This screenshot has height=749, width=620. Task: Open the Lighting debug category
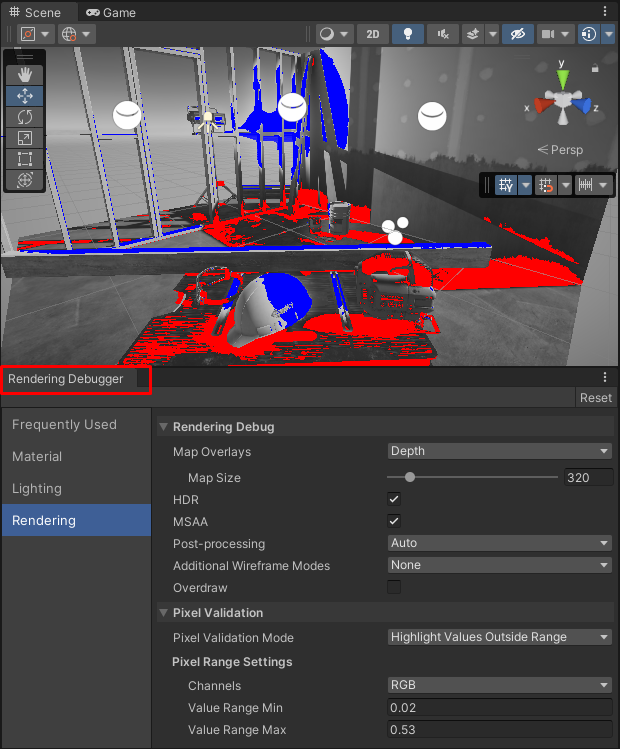coord(37,489)
